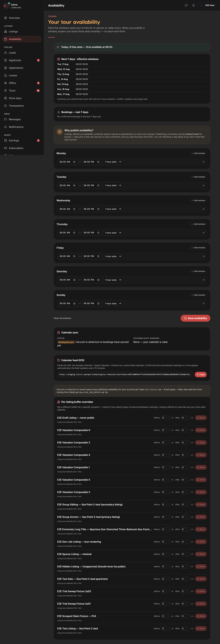Open Show days in sidebar
220x644 pixels.
22,98
